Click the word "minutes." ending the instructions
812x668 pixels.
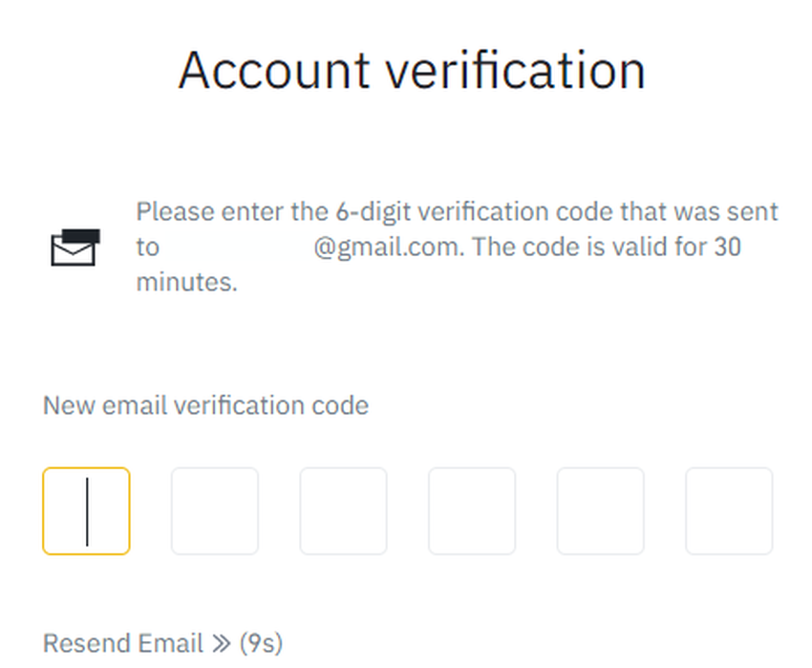pyautogui.click(x=186, y=282)
